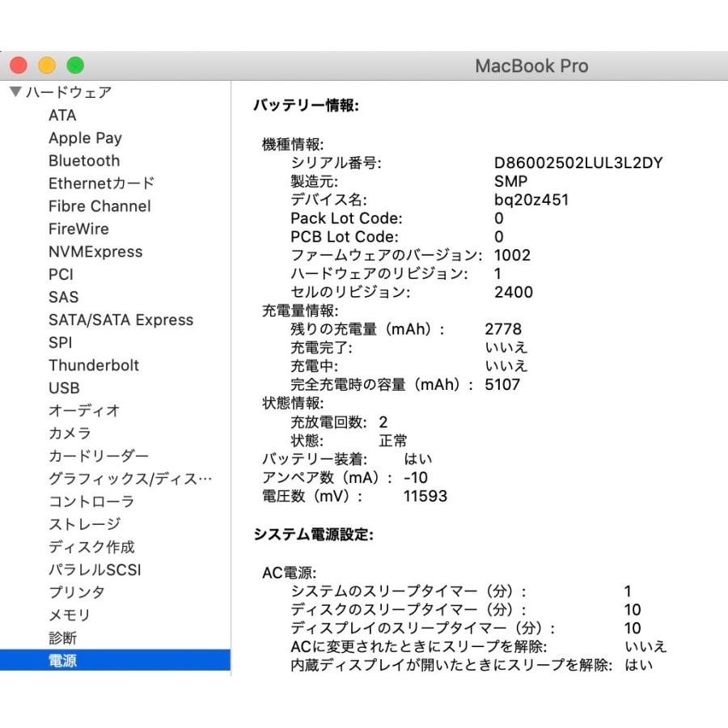The height and width of the screenshot is (728, 728).
Task: Select オーディオ in the sidebar
Action: point(84,411)
